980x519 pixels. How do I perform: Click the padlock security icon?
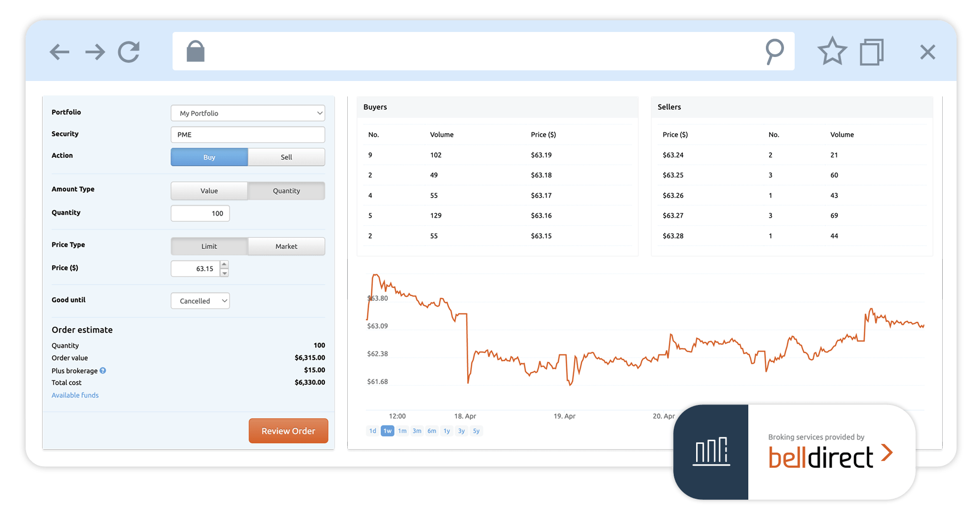tap(195, 52)
